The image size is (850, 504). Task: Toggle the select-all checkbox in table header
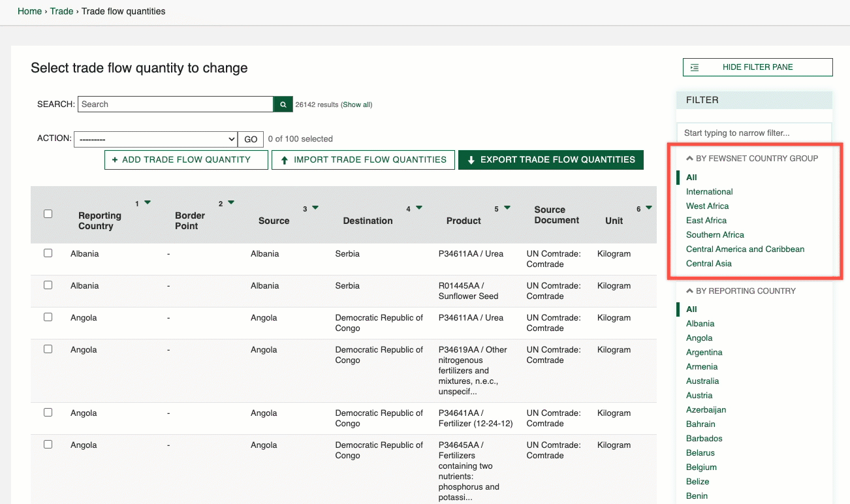coord(48,214)
